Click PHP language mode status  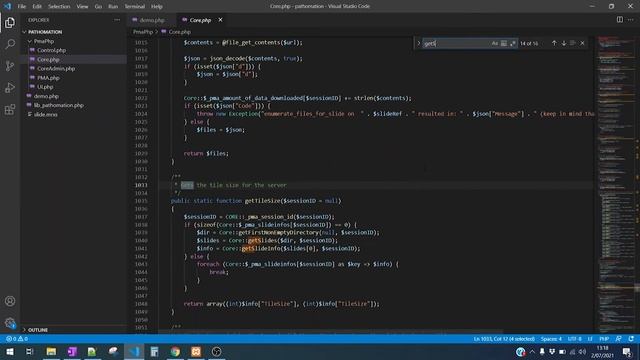coord(604,339)
